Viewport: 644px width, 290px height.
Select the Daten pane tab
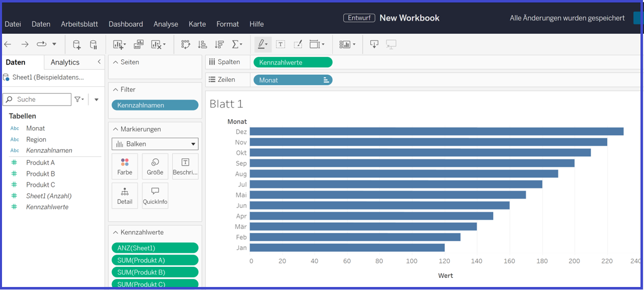click(x=16, y=62)
